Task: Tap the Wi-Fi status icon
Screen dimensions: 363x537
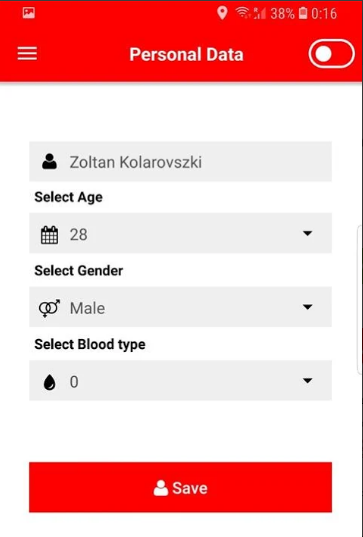Action: (242, 13)
